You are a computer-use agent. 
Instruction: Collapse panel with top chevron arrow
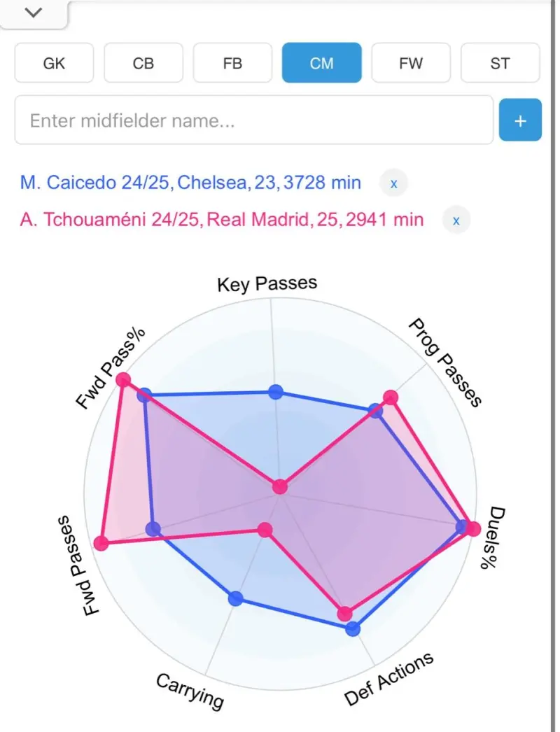tap(34, 13)
